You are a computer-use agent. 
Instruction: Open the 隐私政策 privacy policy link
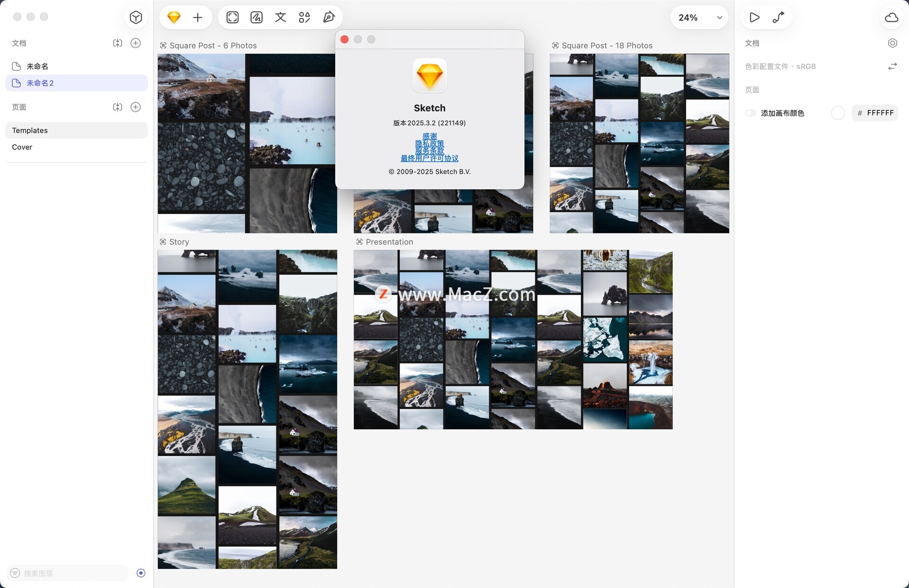coord(429,143)
